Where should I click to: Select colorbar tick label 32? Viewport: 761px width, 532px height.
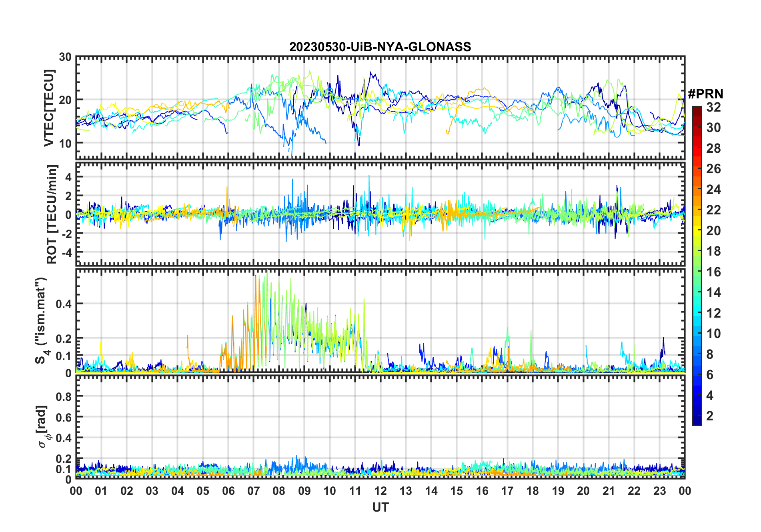[713, 107]
